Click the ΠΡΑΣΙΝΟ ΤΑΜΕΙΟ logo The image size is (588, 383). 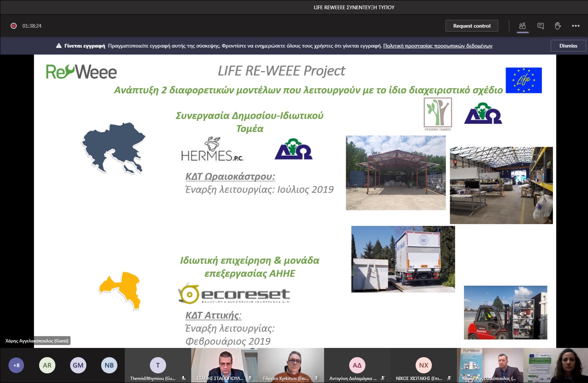pos(438,114)
